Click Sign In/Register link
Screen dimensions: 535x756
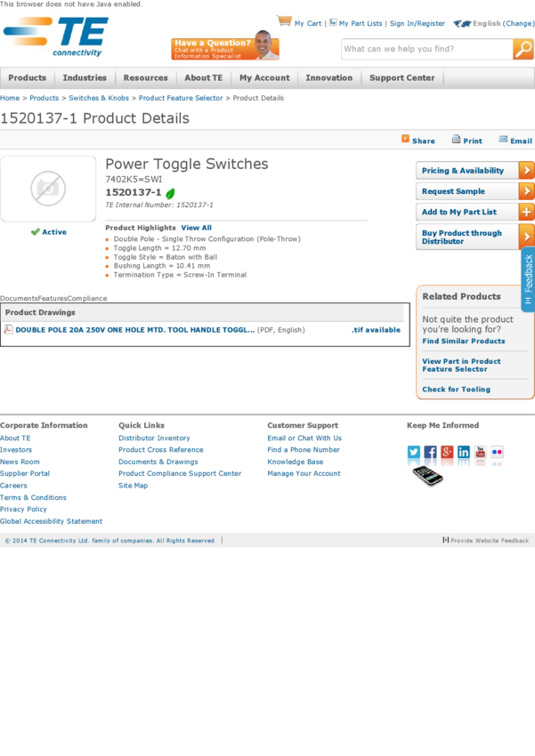(x=417, y=23)
